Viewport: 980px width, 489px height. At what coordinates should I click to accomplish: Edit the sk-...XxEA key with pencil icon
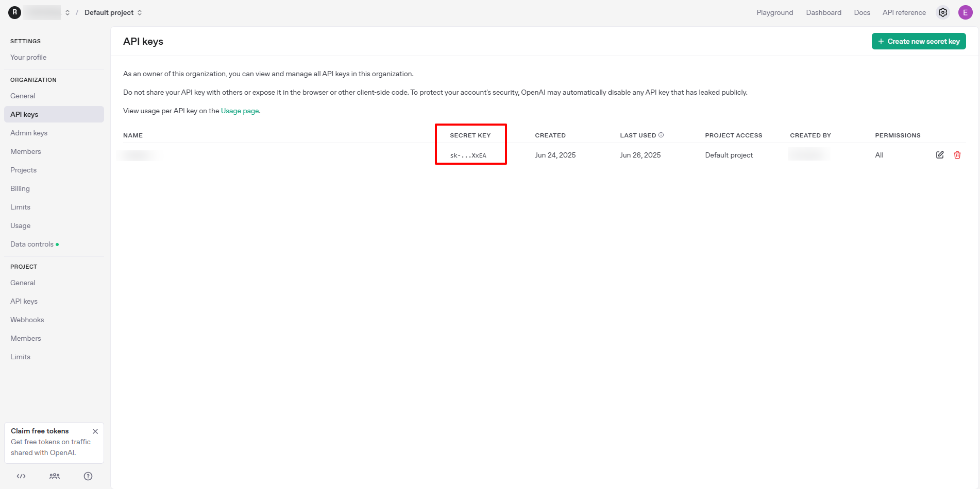pyautogui.click(x=940, y=155)
